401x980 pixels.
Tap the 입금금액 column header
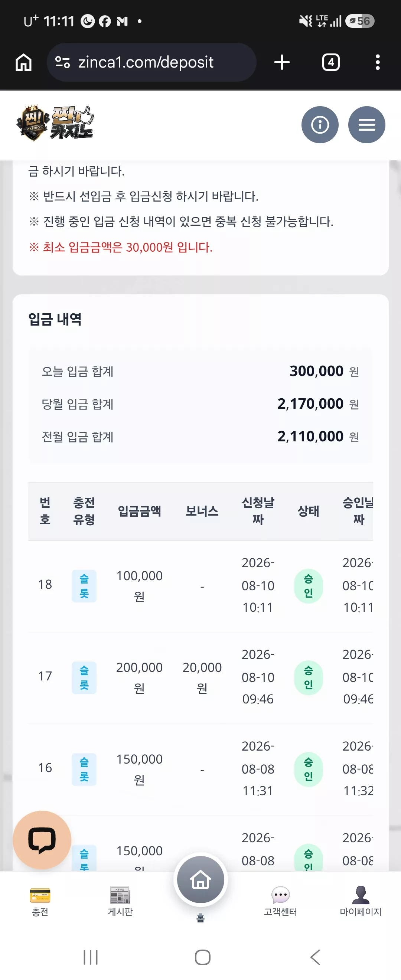click(139, 511)
